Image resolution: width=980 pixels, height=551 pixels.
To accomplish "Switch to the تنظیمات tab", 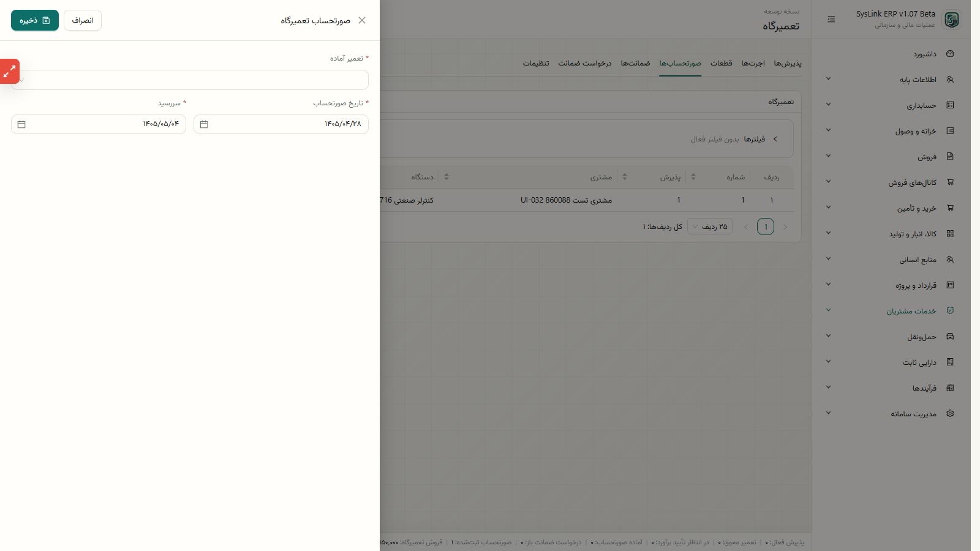I will coord(536,64).
